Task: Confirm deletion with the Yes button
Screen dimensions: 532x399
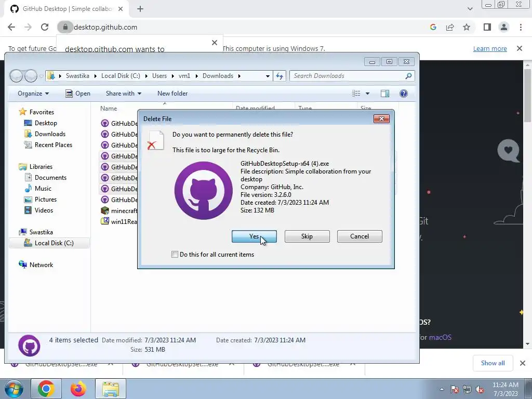Action: click(254, 236)
